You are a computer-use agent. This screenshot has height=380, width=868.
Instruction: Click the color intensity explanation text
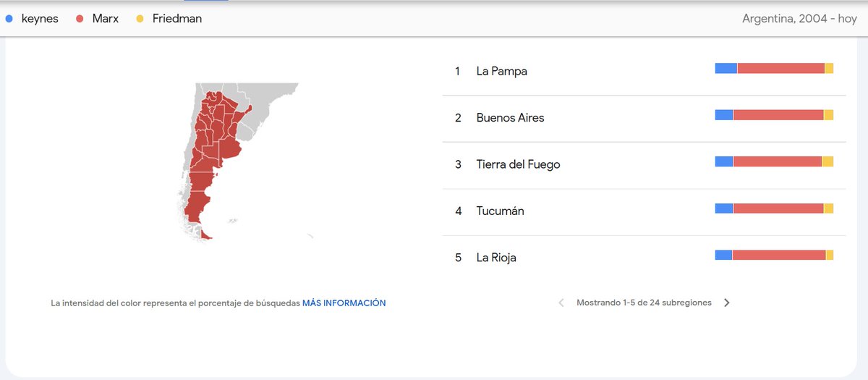[x=175, y=303]
